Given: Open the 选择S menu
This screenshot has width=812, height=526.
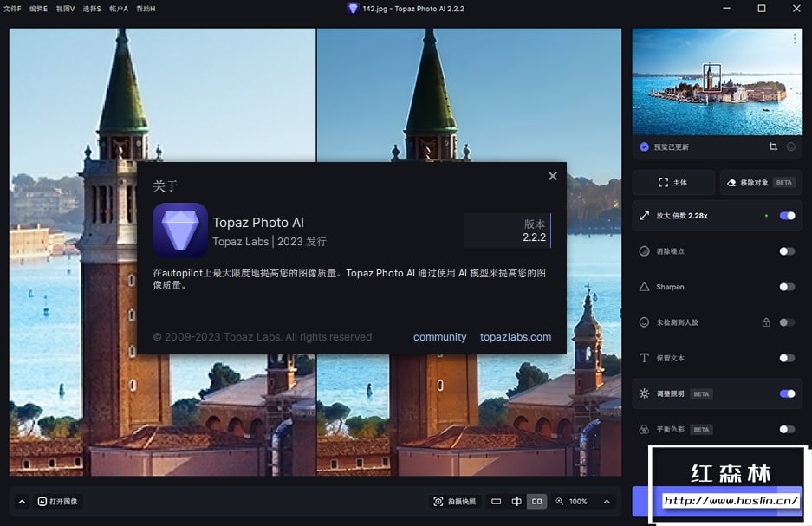Looking at the screenshot, I should (x=92, y=9).
